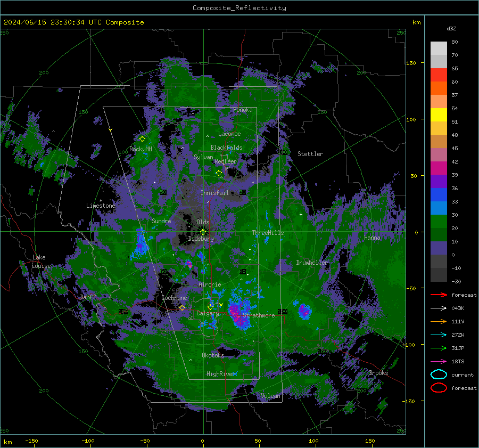Click the 100 tick on the bottom axis
The image size is (479, 448).
pyautogui.click(x=313, y=441)
